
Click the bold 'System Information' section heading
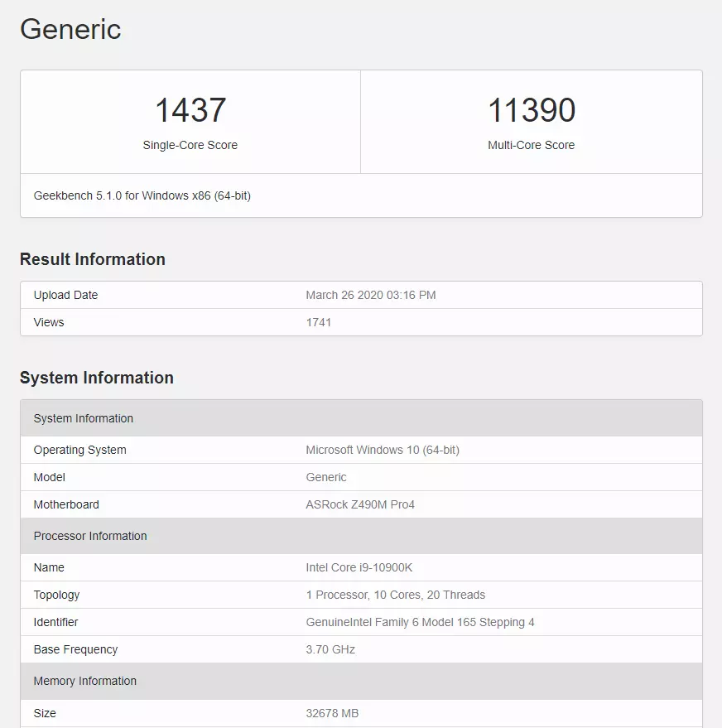(x=97, y=378)
